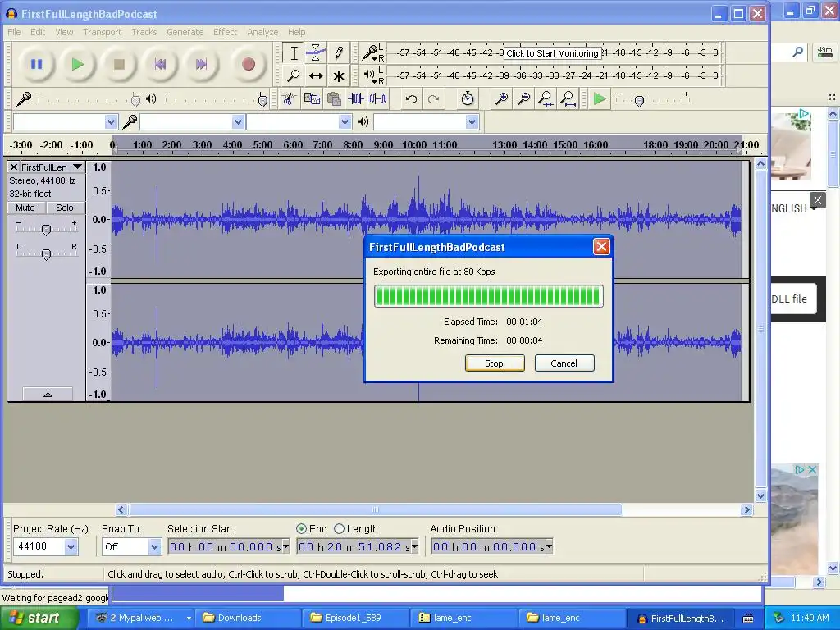Click the horizontal scrollbar of the timeline
This screenshot has width=840, height=630.
(376, 509)
